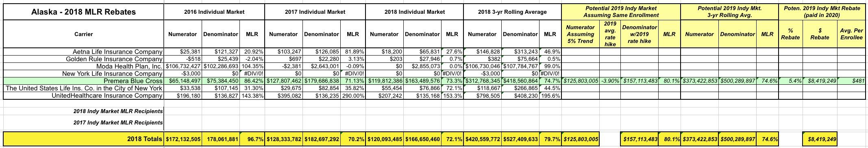This screenshot has height=148, width=868.
Task: Select the Moda Health Plan, Inc. row label
Action: tap(83, 66)
